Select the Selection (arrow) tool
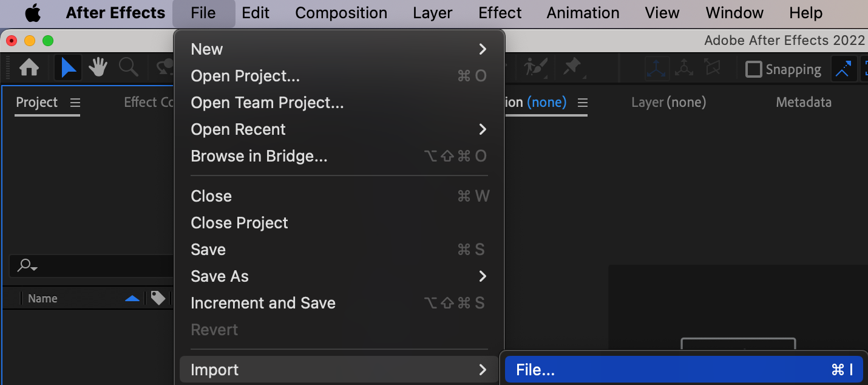Viewport: 868px width, 385px height. coord(68,67)
